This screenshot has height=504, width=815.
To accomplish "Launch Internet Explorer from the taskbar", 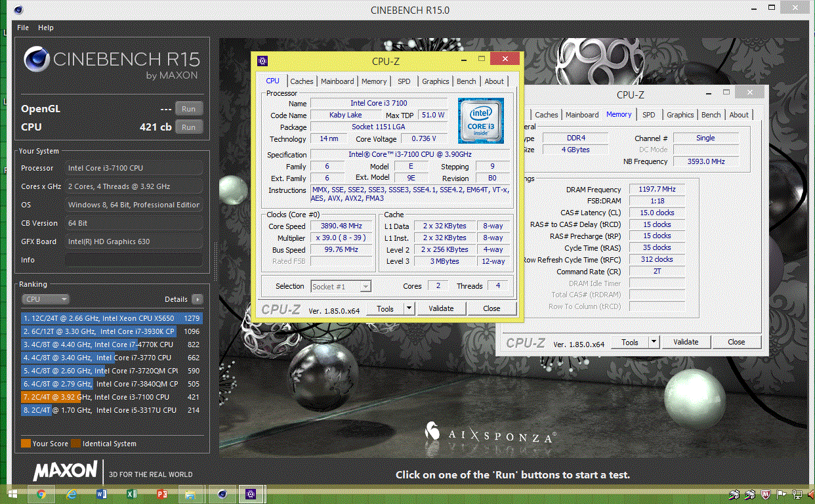I will point(72,494).
